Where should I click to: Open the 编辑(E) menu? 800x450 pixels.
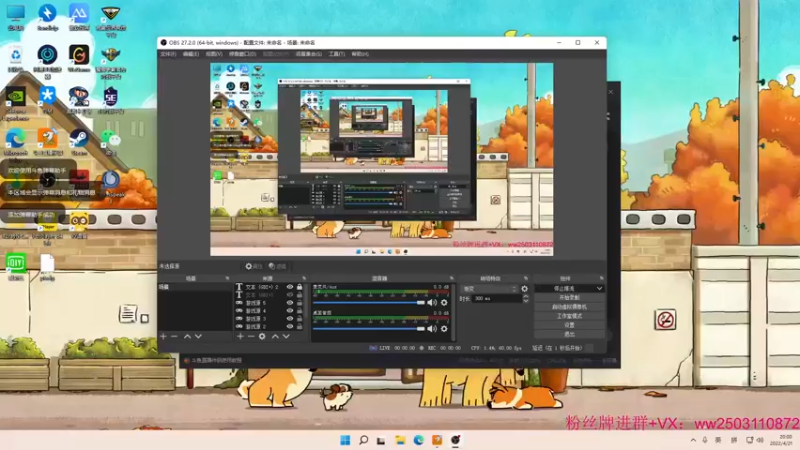pyautogui.click(x=191, y=54)
